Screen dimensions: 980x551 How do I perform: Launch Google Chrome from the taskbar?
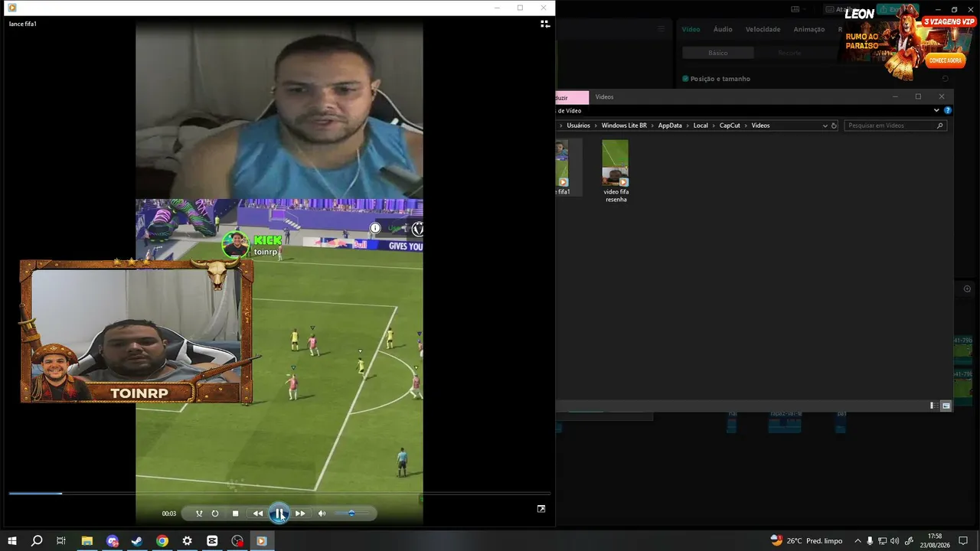tap(162, 541)
